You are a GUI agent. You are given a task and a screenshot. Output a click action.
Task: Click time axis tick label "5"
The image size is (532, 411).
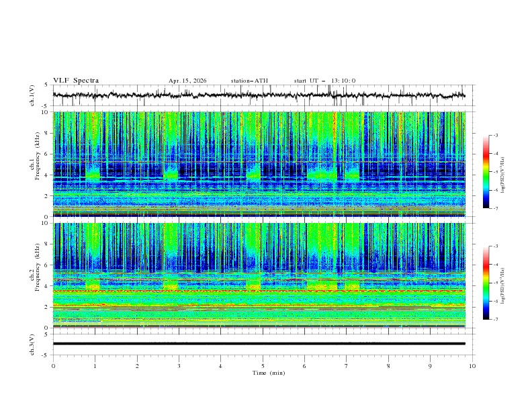[x=263, y=366]
